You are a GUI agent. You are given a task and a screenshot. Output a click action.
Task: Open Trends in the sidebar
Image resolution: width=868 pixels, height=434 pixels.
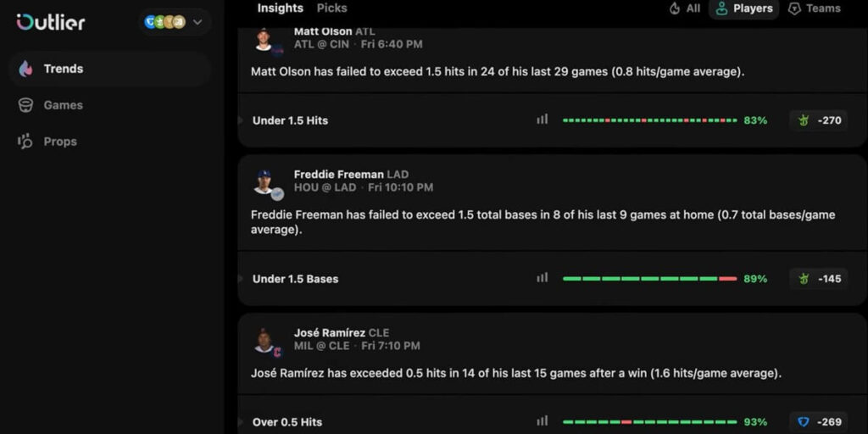63,69
